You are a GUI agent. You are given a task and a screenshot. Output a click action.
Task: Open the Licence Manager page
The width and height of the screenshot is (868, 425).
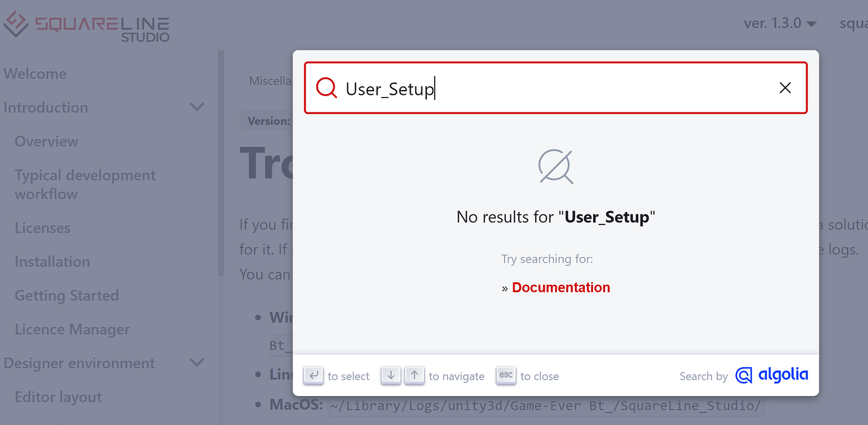click(72, 329)
